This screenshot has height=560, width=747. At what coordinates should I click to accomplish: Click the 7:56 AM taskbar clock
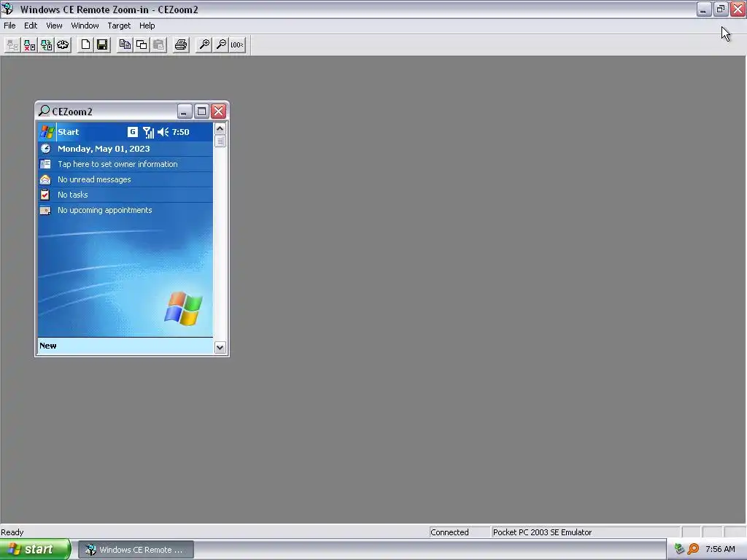720,549
